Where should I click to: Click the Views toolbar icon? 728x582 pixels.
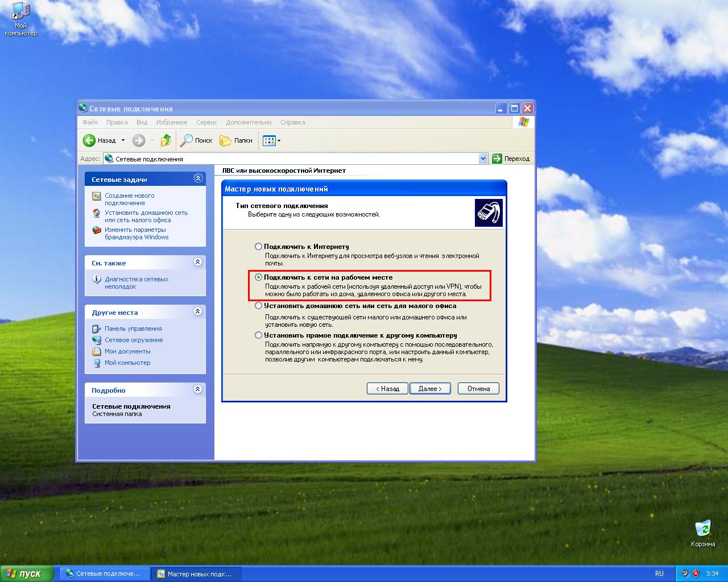point(268,140)
